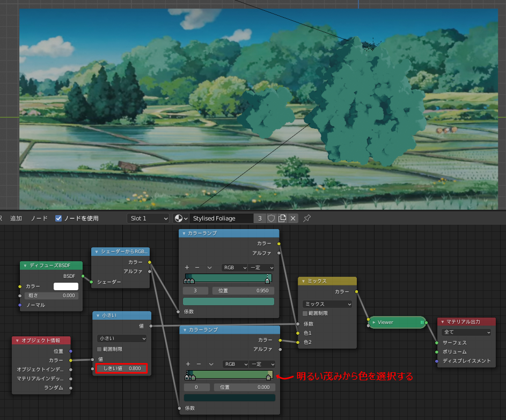Click the 位置 0.950 field
Image resolution: width=506 pixels, height=420 pixels.
coord(243,291)
